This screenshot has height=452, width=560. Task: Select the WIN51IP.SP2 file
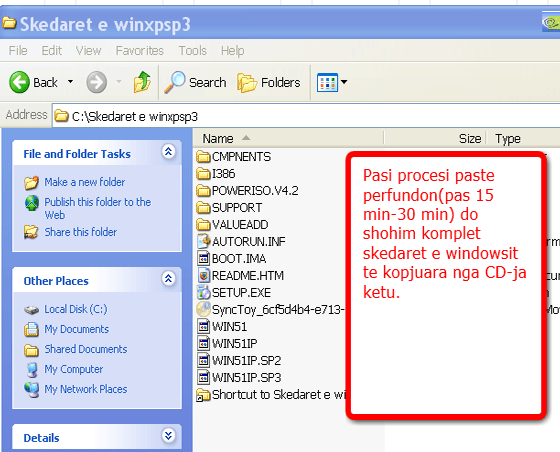click(239, 361)
